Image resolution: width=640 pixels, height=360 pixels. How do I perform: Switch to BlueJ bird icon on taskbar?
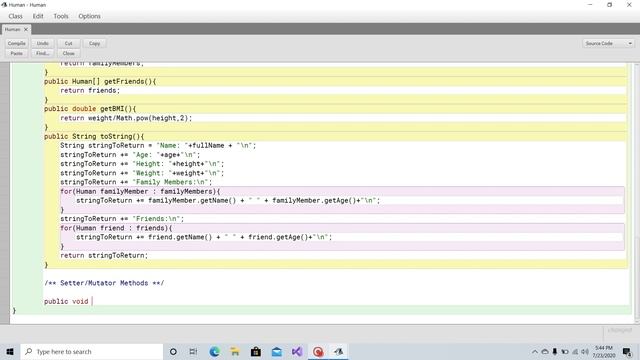(338, 351)
